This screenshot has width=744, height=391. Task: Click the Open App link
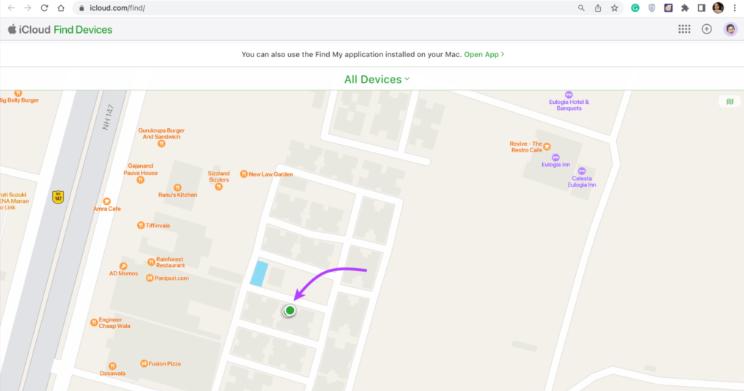tap(484, 55)
